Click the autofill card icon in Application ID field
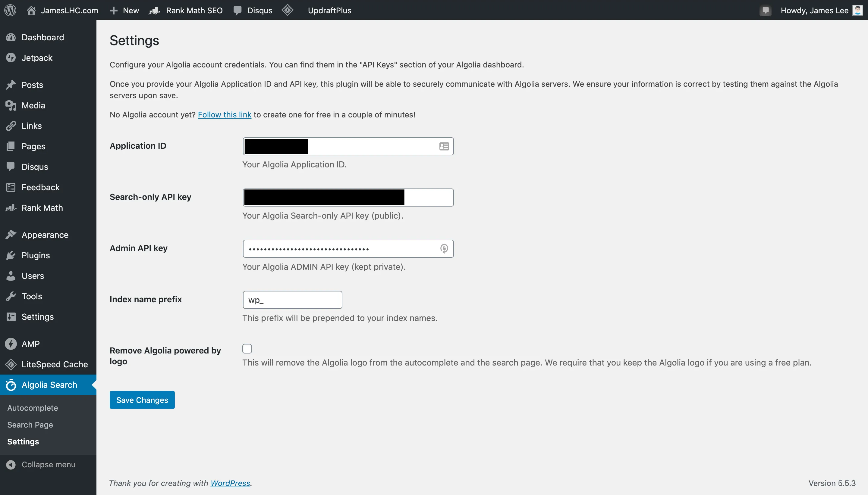868x495 pixels. [x=444, y=147]
